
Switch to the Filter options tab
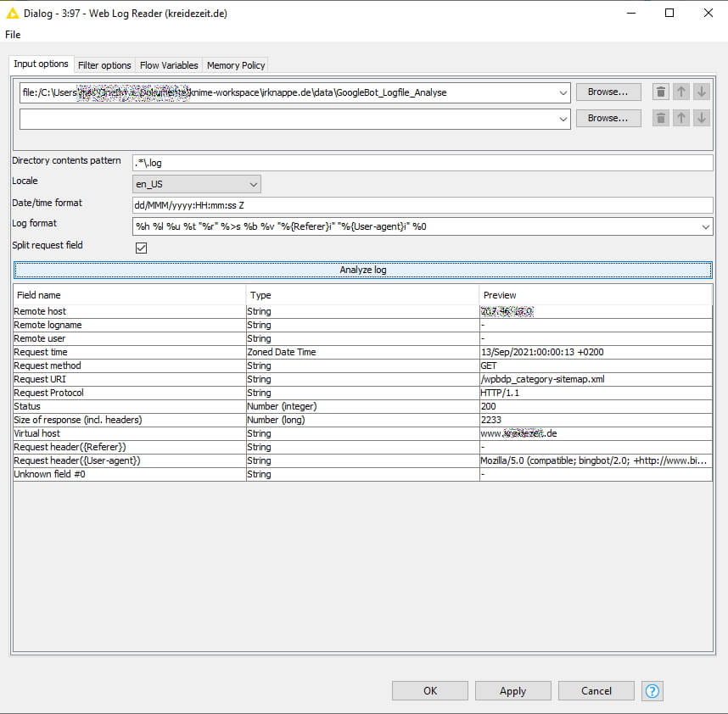104,65
